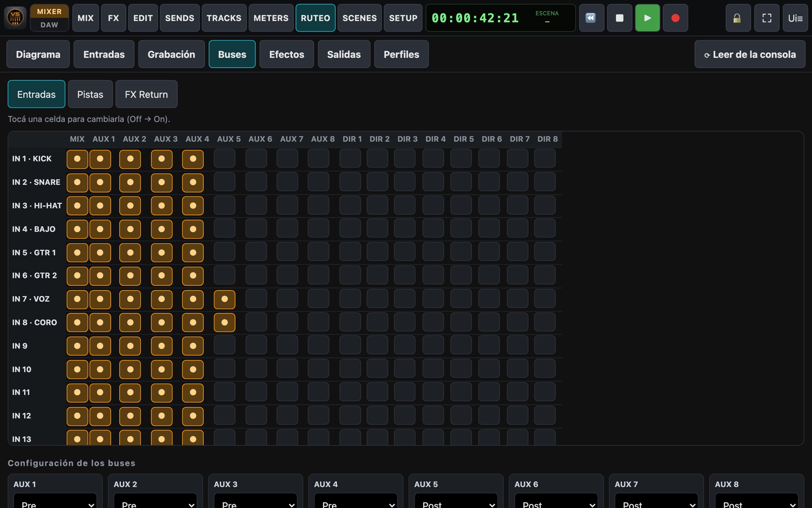Screen dimensions: 812x508
Task: Click the ESCENA scene indicator
Action: (547, 17)
